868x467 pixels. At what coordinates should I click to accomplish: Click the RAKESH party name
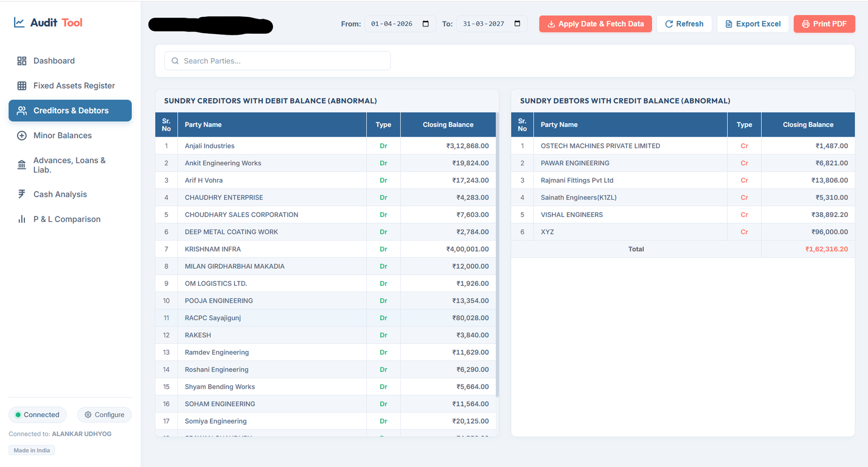click(x=198, y=335)
